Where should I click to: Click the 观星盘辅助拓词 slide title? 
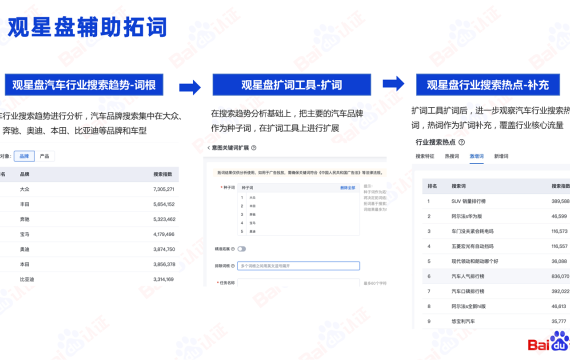(87, 27)
